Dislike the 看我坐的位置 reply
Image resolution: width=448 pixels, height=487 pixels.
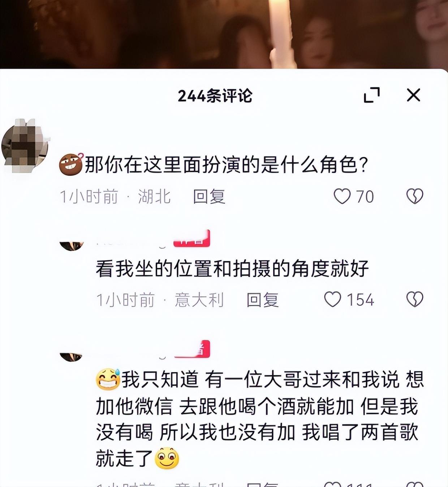click(x=415, y=299)
